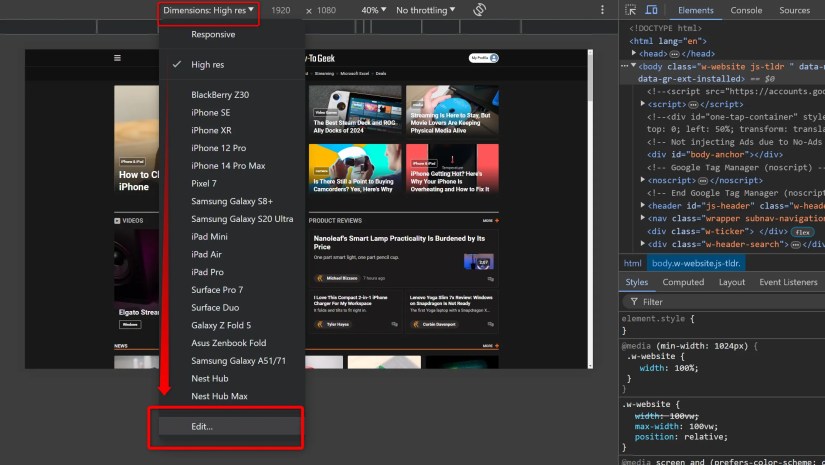Screen dimensions: 825x465
Task: Select iPhone XR device
Action: click(x=211, y=130)
